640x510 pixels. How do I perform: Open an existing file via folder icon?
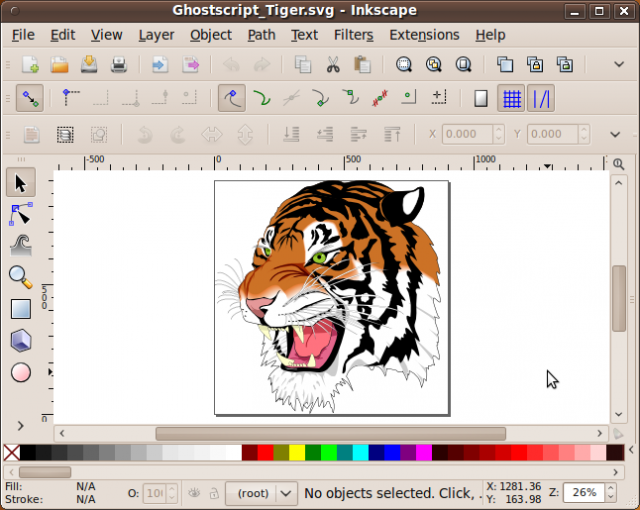point(59,65)
